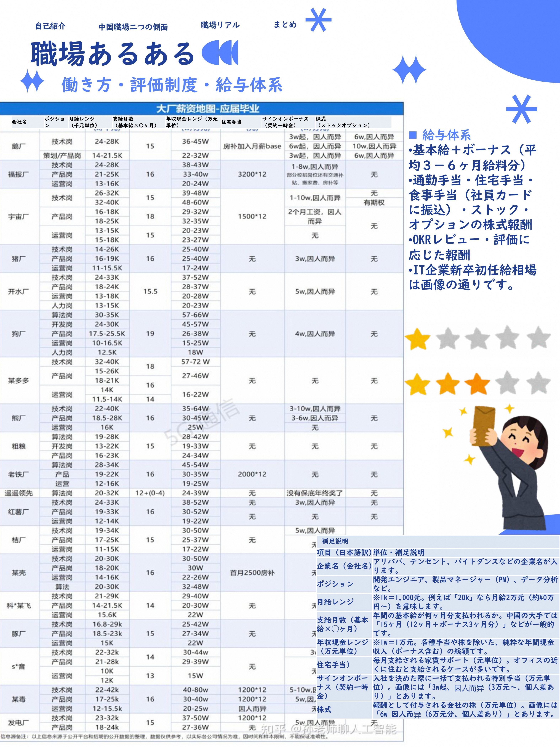Click the 57-72 W annual income cell
This screenshot has width=560, height=747.
195,362
